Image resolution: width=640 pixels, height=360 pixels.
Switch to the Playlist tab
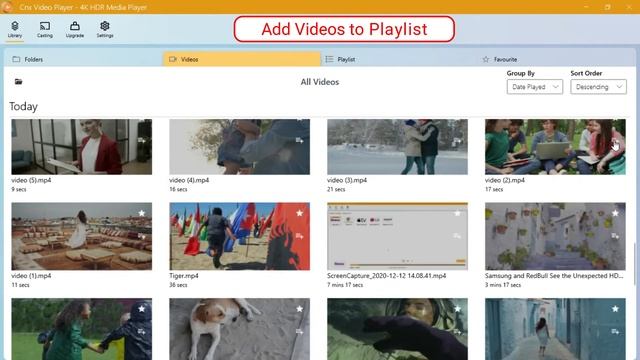(x=400, y=59)
